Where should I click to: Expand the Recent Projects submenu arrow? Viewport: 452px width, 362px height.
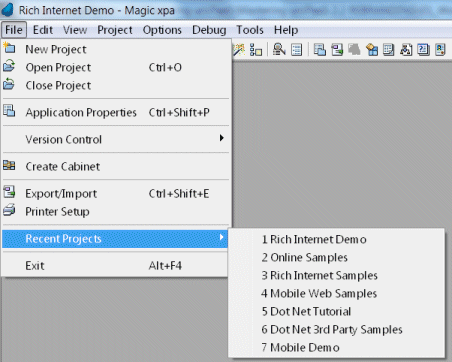point(221,238)
